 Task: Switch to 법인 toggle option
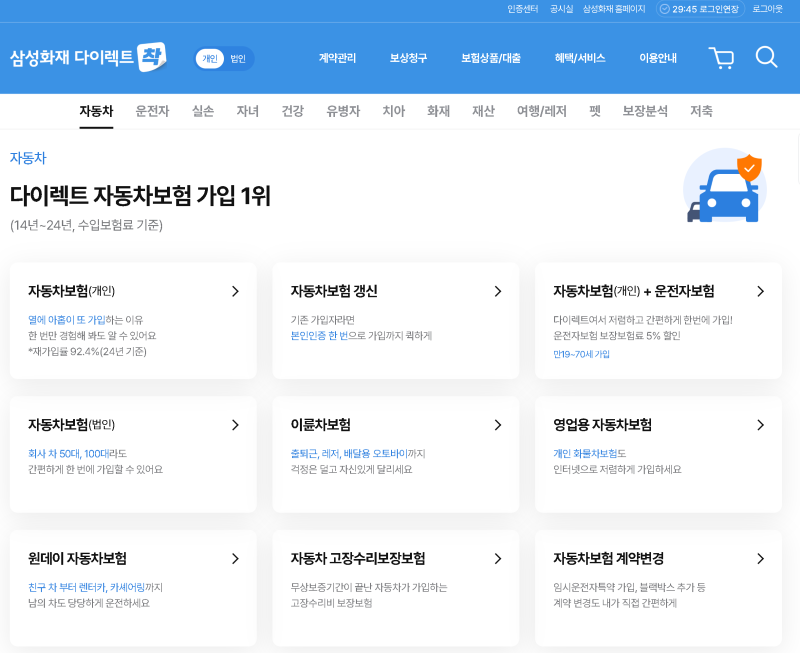(238, 59)
